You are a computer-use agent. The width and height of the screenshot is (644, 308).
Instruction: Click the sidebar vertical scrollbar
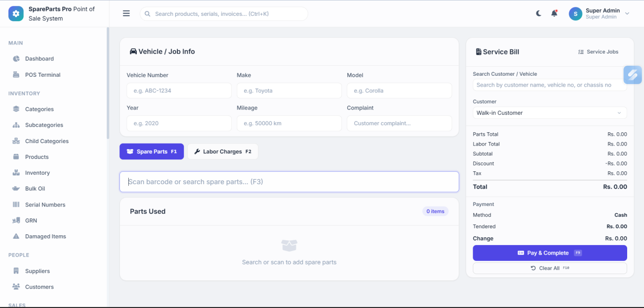pyautogui.click(x=107, y=83)
